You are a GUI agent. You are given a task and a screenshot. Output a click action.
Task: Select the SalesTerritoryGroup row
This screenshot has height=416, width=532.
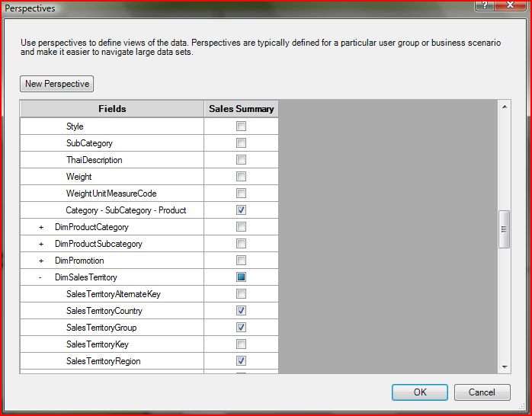point(112,327)
